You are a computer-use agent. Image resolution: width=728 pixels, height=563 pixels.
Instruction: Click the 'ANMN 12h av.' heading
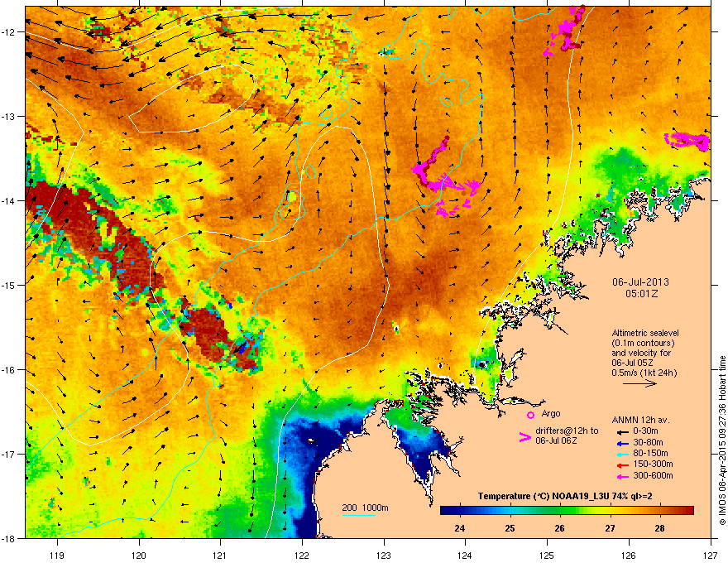click(640, 421)
